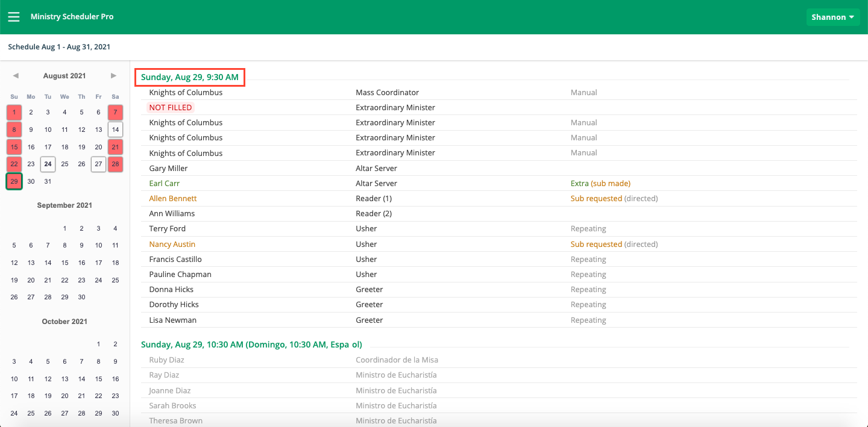Go to next month arrow
Screen dimensions: 868x427
(x=113, y=76)
